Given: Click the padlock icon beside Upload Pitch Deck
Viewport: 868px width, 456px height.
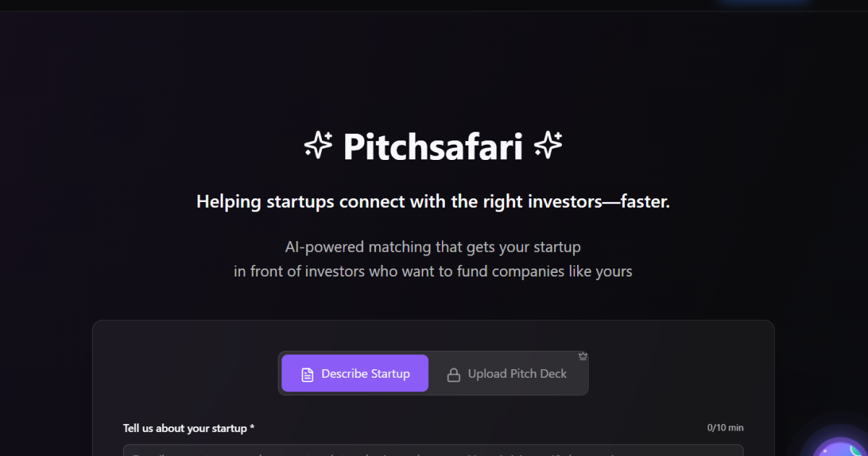Looking at the screenshot, I should (x=454, y=374).
